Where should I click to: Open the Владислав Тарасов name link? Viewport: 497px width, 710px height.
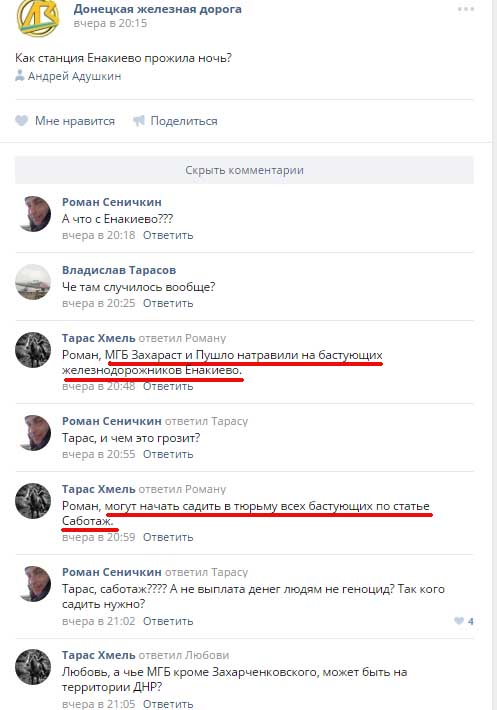pos(119,270)
